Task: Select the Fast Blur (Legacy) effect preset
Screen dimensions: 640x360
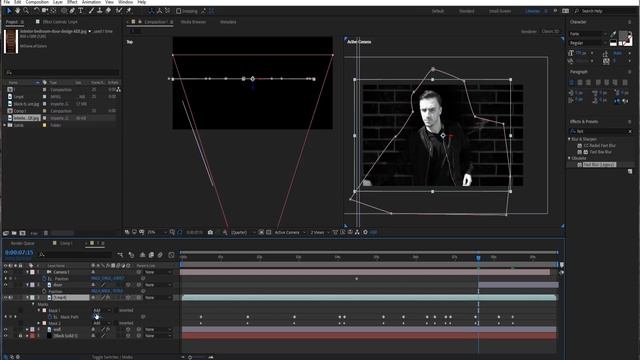Action: (x=599, y=164)
